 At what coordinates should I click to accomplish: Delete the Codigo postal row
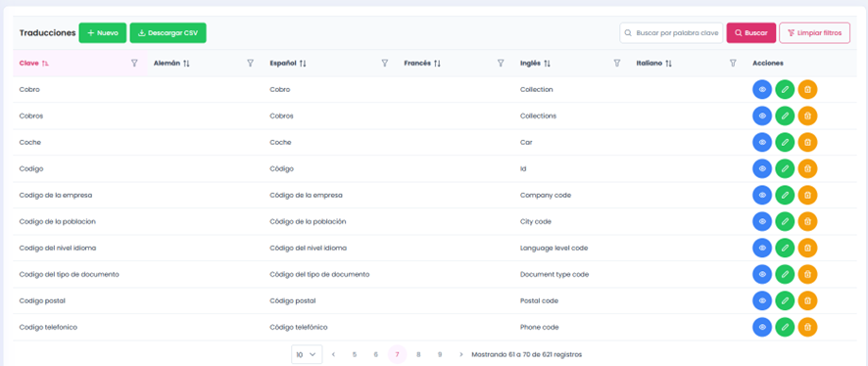coord(807,300)
